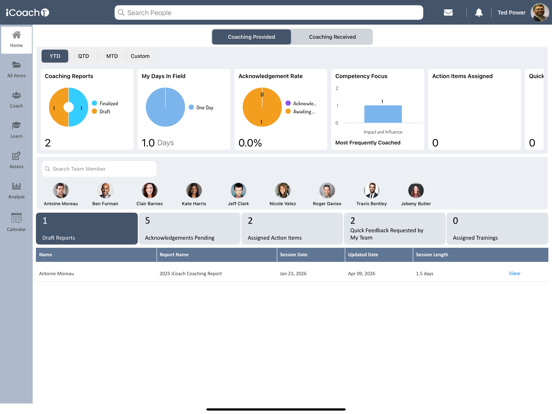Open the Analyze charts section
This screenshot has height=414, width=552.
pos(16,190)
